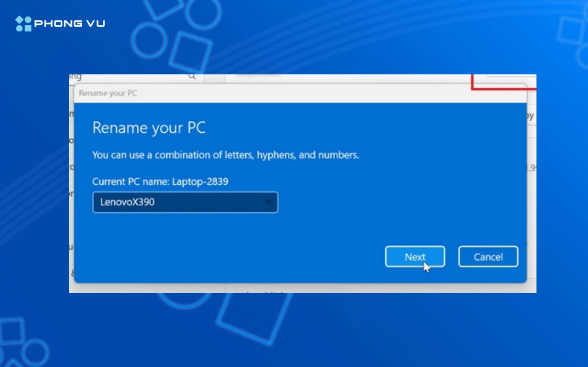588x367 pixels.
Task: Click the partially visible Copy button top right
Action: click(x=531, y=116)
